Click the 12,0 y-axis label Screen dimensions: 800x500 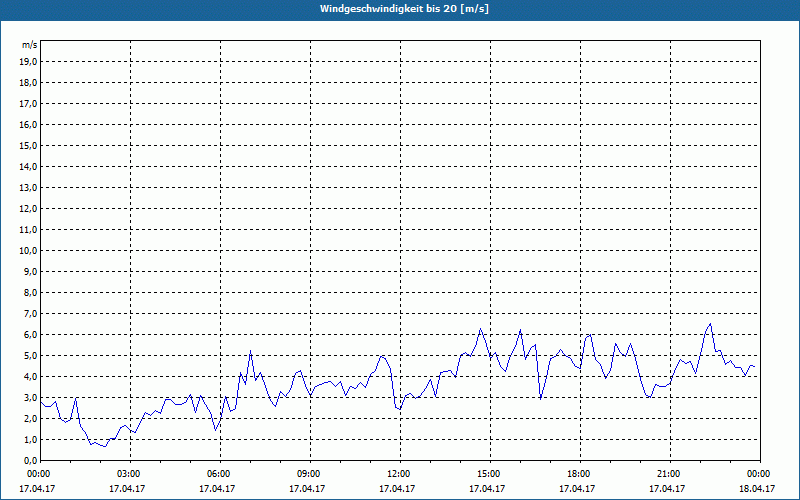point(29,209)
